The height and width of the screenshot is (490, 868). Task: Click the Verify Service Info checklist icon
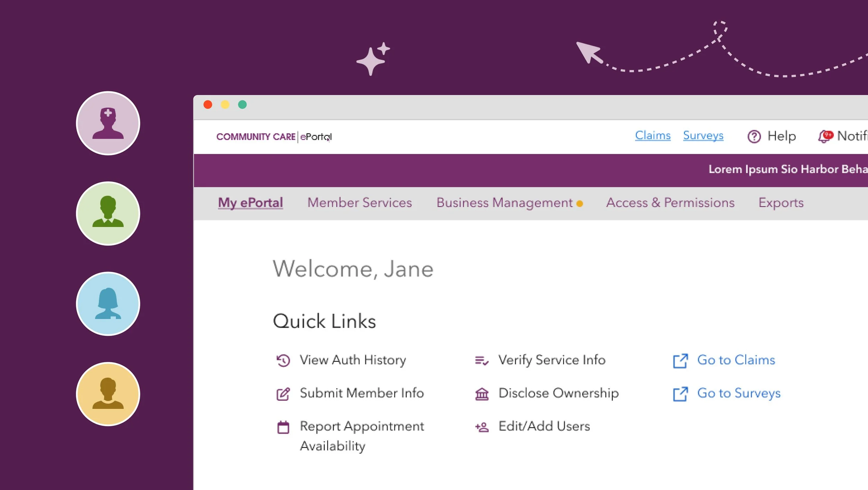pyautogui.click(x=482, y=360)
